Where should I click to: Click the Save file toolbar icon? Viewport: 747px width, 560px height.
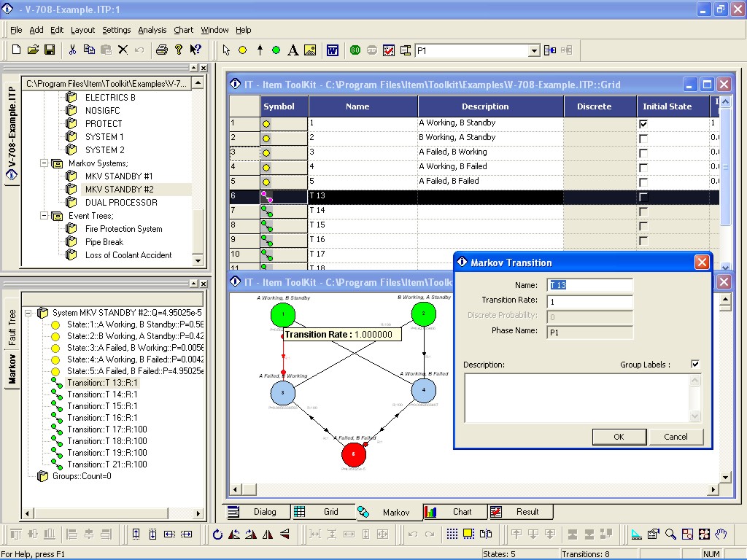pyautogui.click(x=50, y=50)
